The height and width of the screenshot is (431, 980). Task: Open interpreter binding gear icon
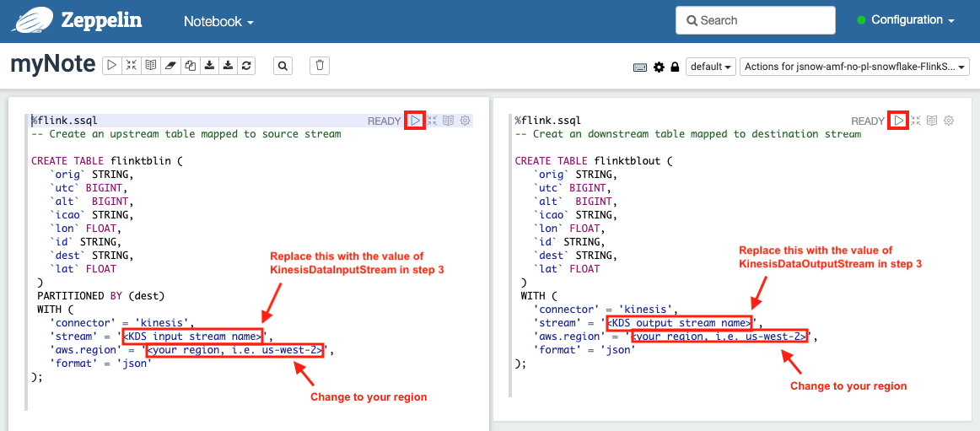point(659,67)
